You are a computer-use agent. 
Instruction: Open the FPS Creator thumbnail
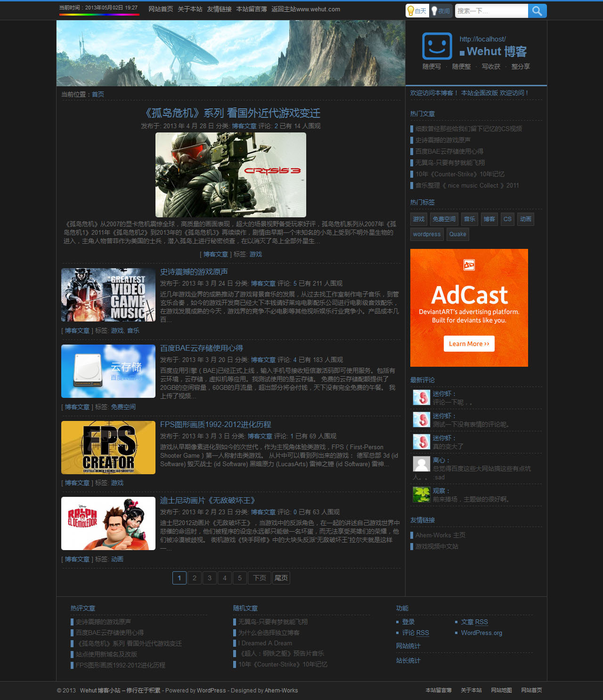coord(108,447)
